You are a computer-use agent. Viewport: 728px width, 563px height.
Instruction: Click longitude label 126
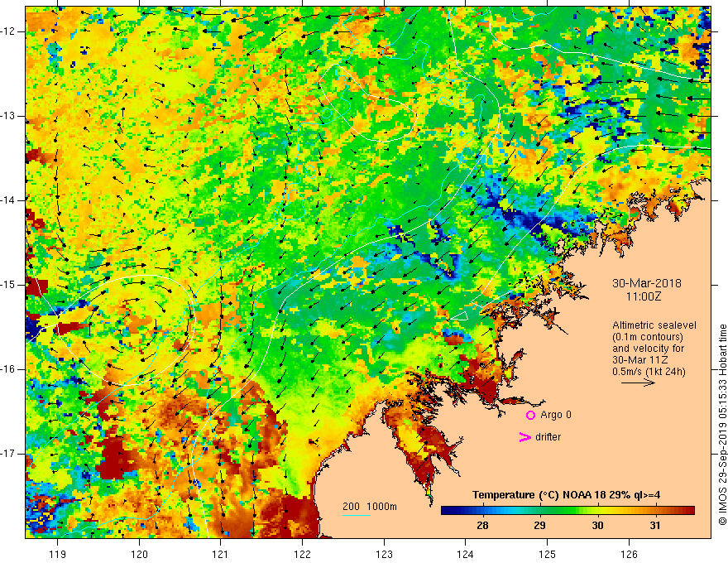[629, 554]
